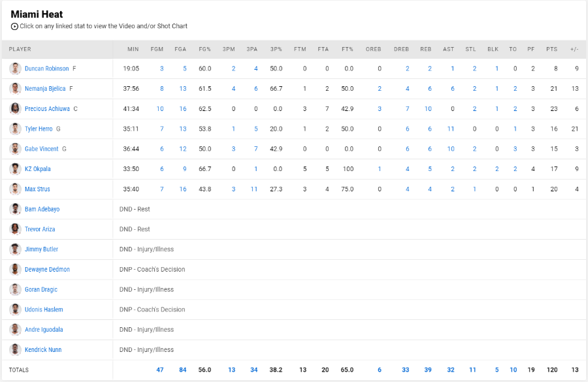Click the +/- column header
The image size is (588, 382).
pyautogui.click(x=574, y=50)
